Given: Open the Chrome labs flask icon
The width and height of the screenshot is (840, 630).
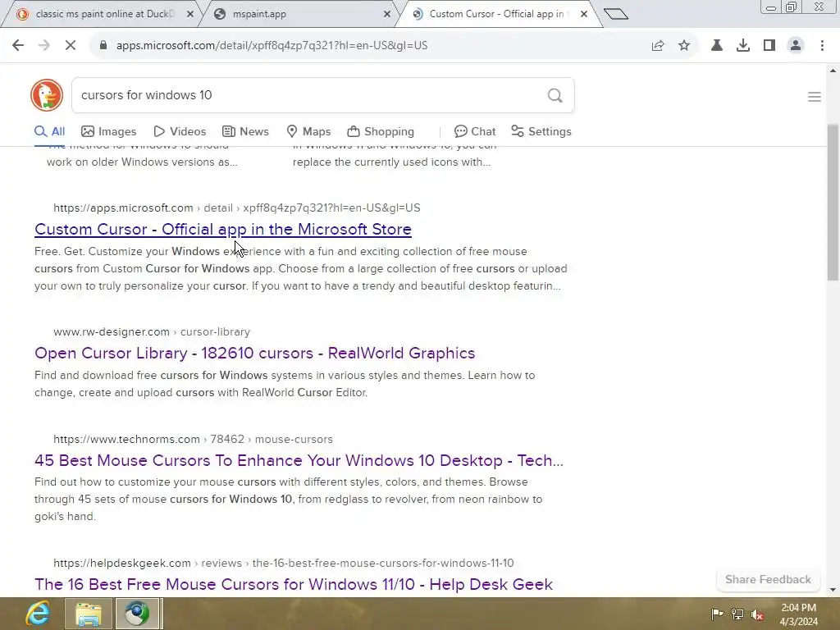Looking at the screenshot, I should pyautogui.click(x=716, y=46).
